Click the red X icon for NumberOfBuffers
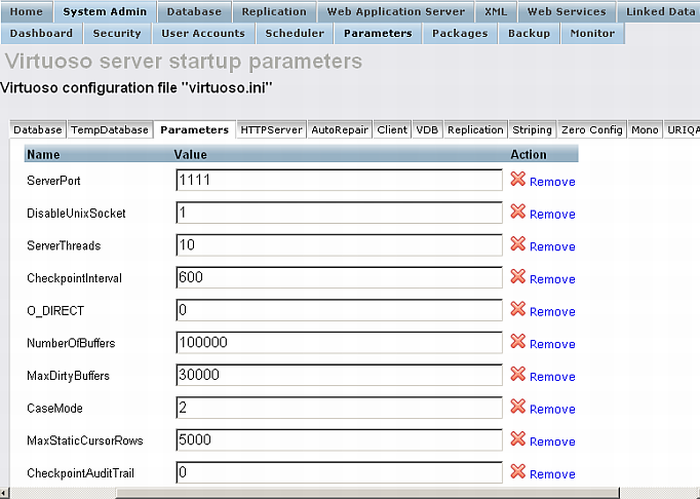700x499 pixels. [518, 341]
